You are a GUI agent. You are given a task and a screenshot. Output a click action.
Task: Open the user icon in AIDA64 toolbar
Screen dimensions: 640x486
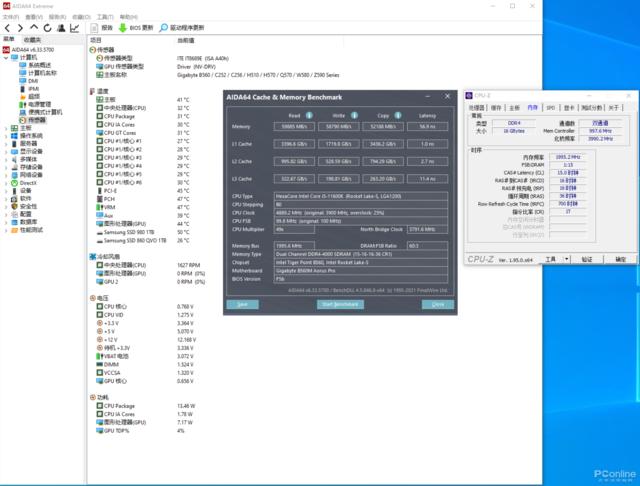[x=61, y=28]
